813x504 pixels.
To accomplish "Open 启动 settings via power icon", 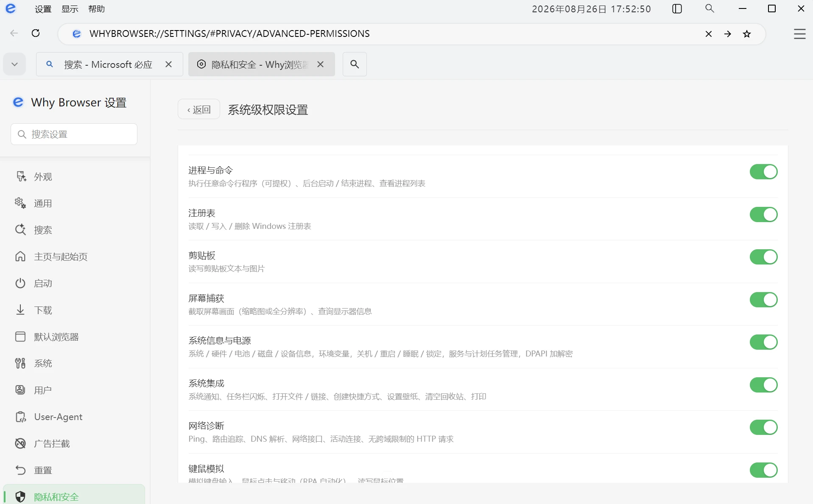I will (x=20, y=283).
